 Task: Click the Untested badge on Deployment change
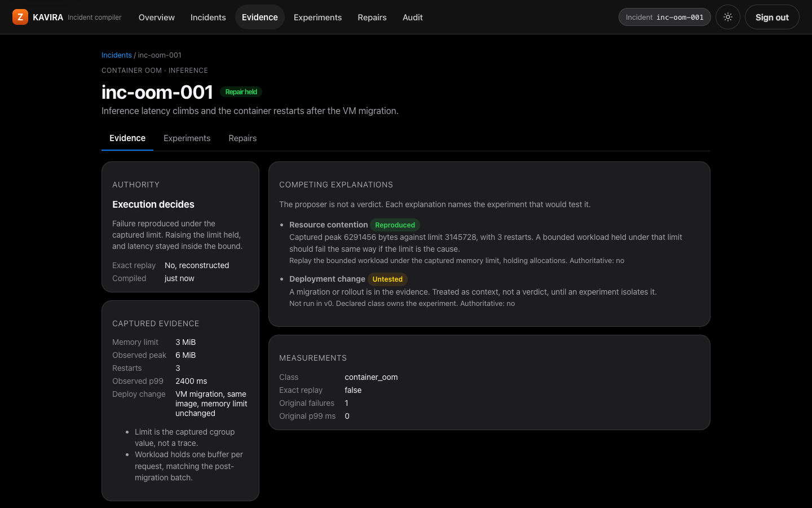tap(387, 279)
